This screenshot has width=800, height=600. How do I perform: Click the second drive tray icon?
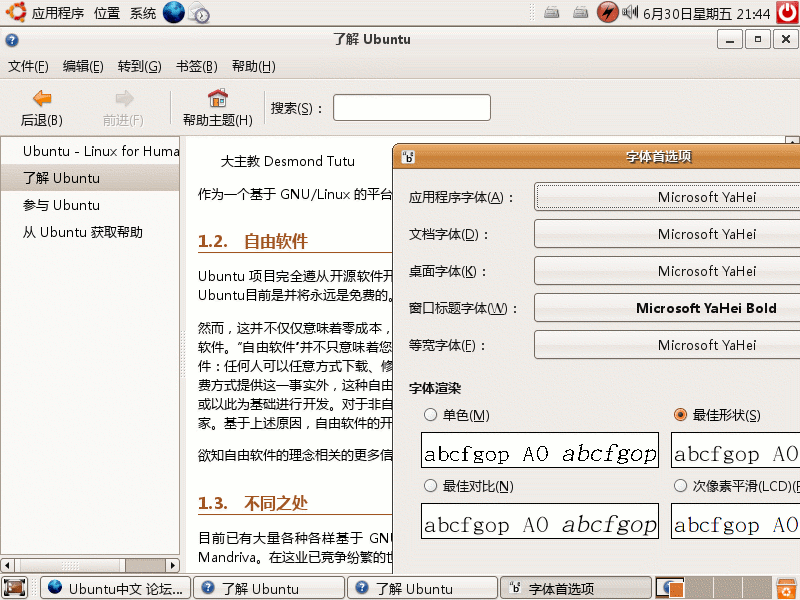coord(581,12)
